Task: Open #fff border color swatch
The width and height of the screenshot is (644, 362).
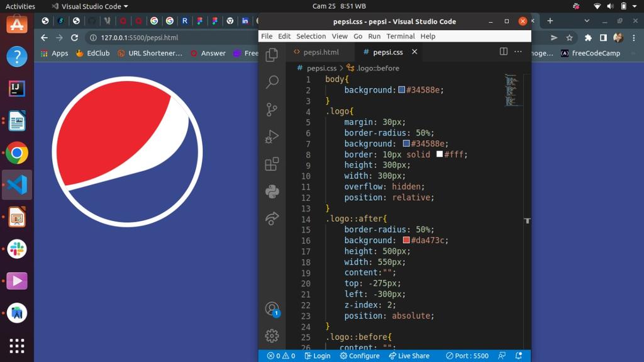Action: click(x=440, y=154)
